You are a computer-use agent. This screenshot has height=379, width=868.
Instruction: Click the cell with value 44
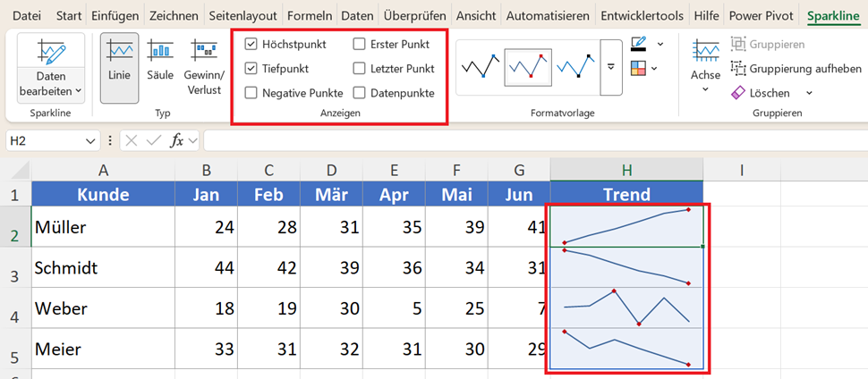pyautogui.click(x=207, y=267)
